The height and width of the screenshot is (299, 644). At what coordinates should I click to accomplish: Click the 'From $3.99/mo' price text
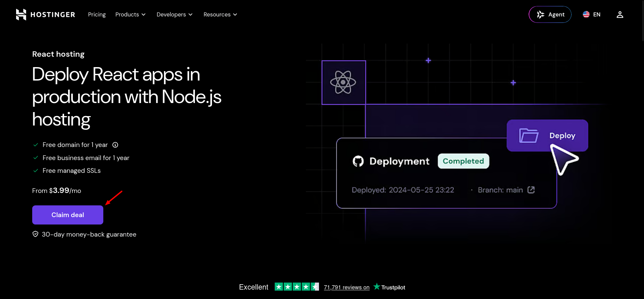(57, 191)
